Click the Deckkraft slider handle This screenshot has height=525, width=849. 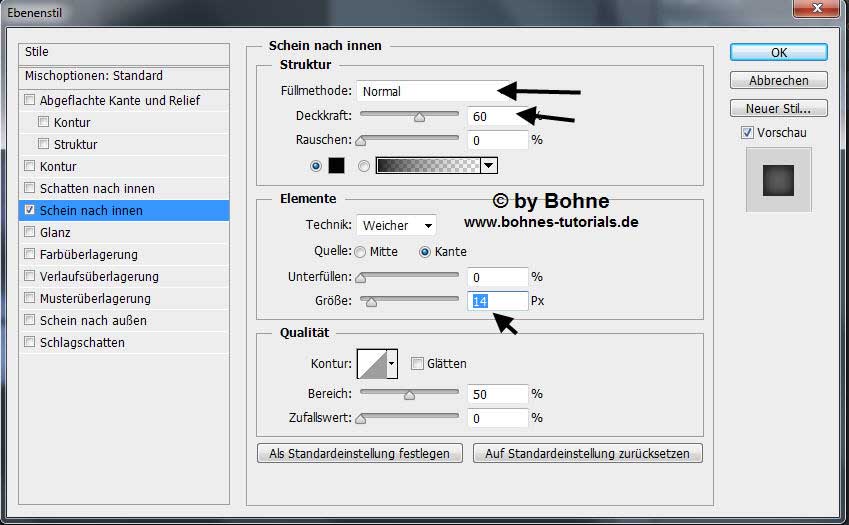419,116
